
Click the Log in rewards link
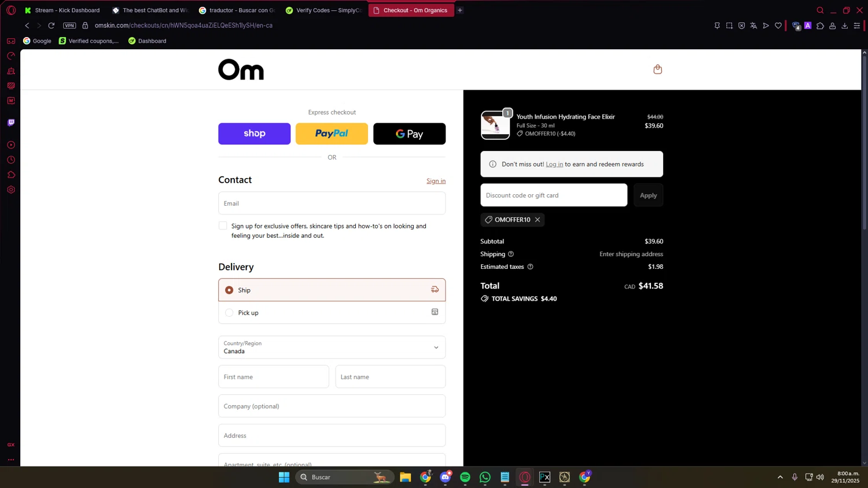(x=554, y=164)
